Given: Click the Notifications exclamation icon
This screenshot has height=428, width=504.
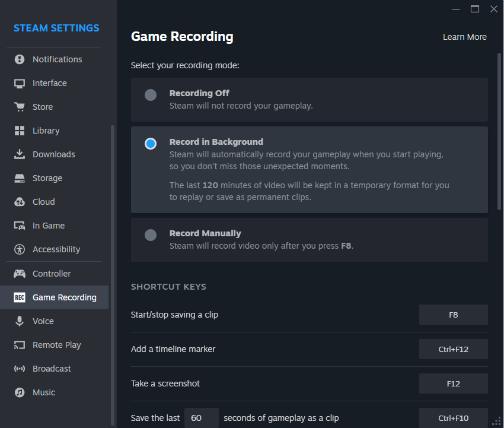Looking at the screenshot, I should point(20,59).
